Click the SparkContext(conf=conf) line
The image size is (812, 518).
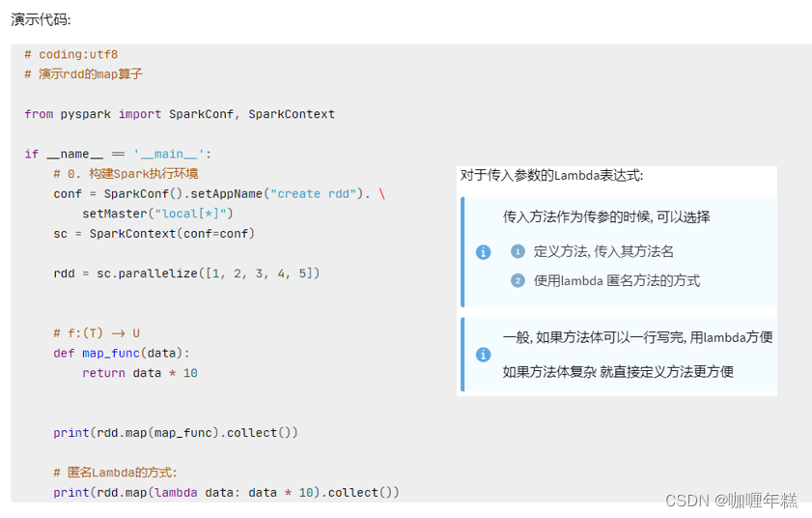154,234
